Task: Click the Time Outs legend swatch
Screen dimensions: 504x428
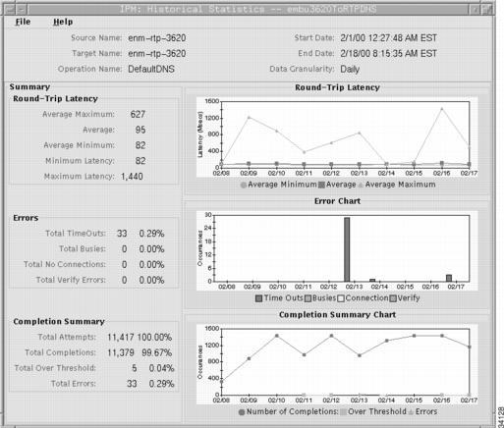Action: (x=258, y=298)
